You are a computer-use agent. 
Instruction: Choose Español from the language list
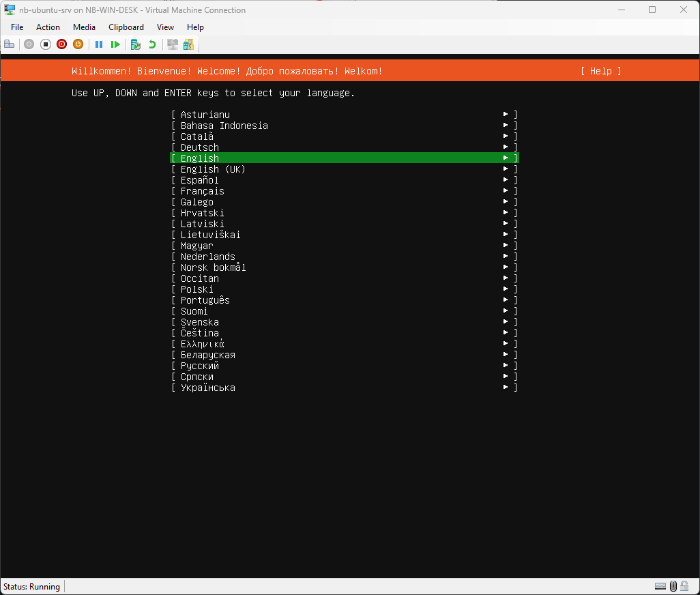coord(200,180)
